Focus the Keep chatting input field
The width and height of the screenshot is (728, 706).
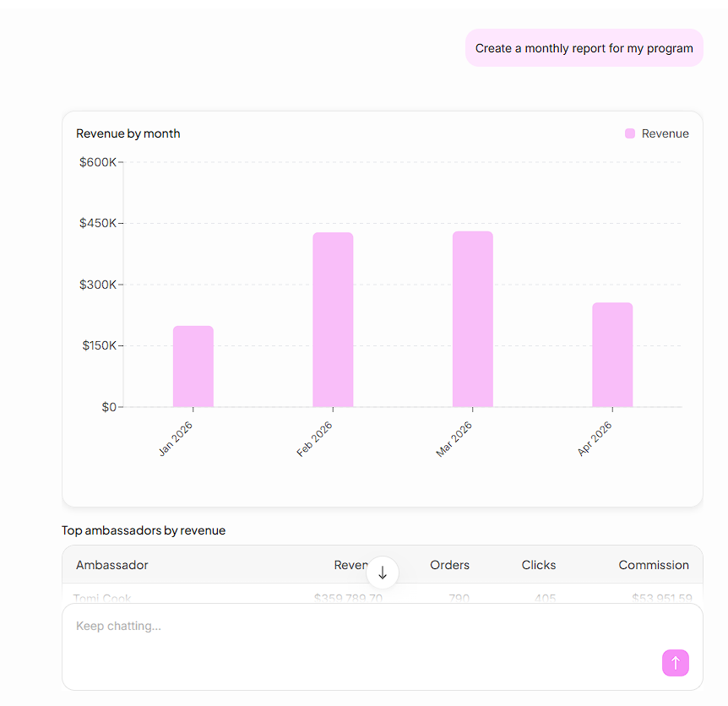coord(382,647)
